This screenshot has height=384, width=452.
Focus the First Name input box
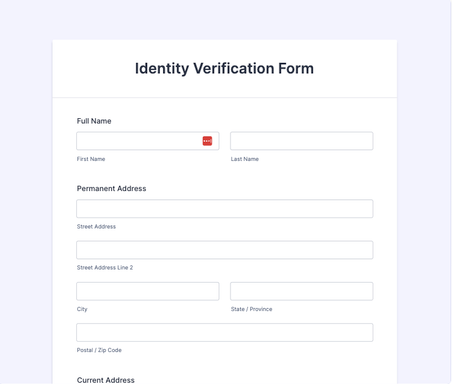click(x=148, y=141)
